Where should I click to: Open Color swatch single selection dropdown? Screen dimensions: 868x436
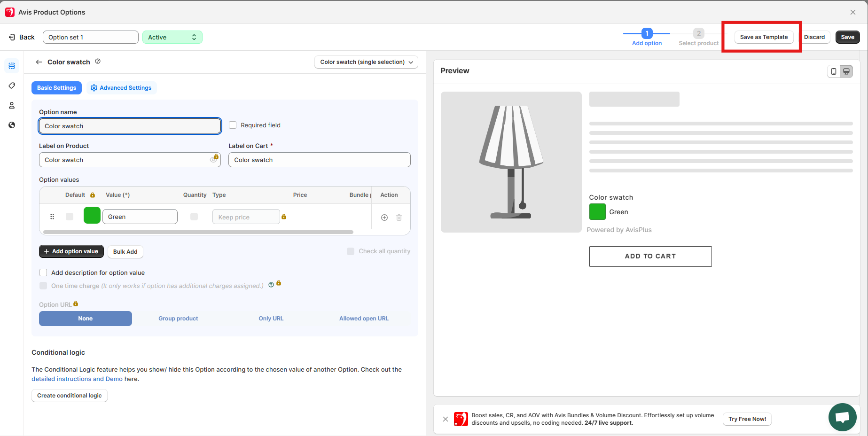[366, 62]
